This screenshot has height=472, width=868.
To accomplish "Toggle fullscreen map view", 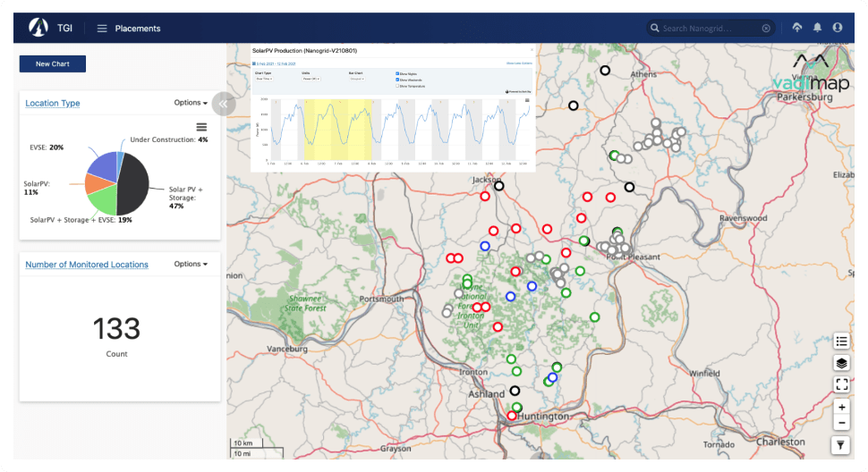I will click(841, 384).
